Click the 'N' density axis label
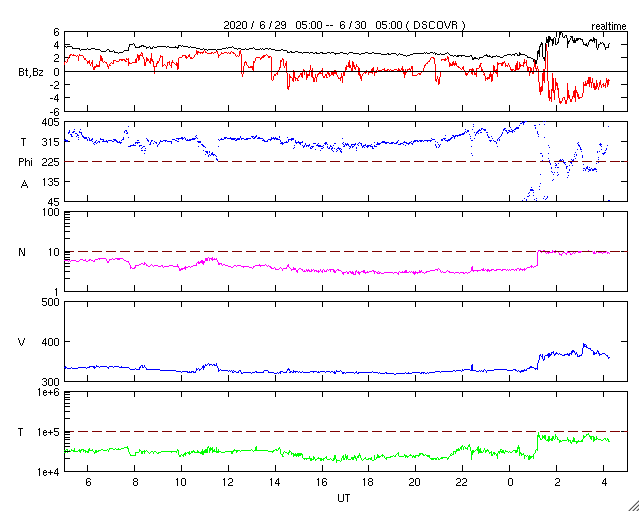Image resolution: width=640 pixels, height=512 pixels. point(22,252)
